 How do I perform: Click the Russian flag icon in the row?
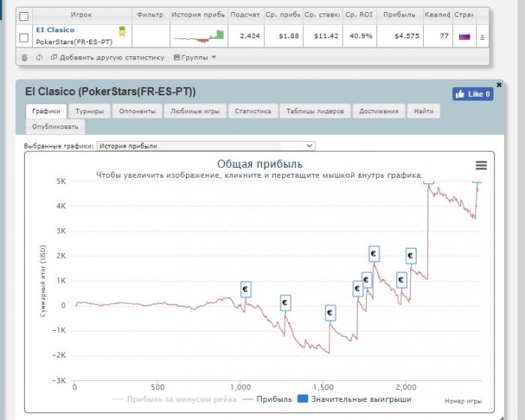[464, 36]
